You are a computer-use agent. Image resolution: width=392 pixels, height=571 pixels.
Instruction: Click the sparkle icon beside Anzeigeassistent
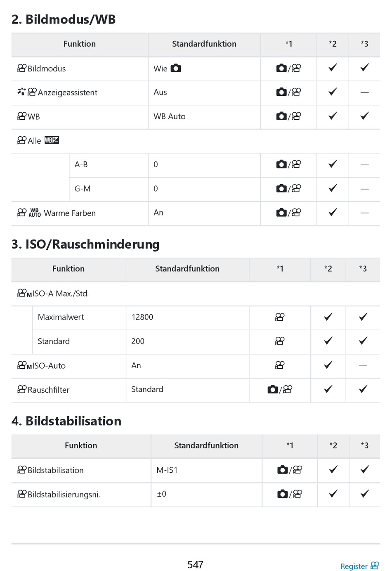(x=21, y=92)
